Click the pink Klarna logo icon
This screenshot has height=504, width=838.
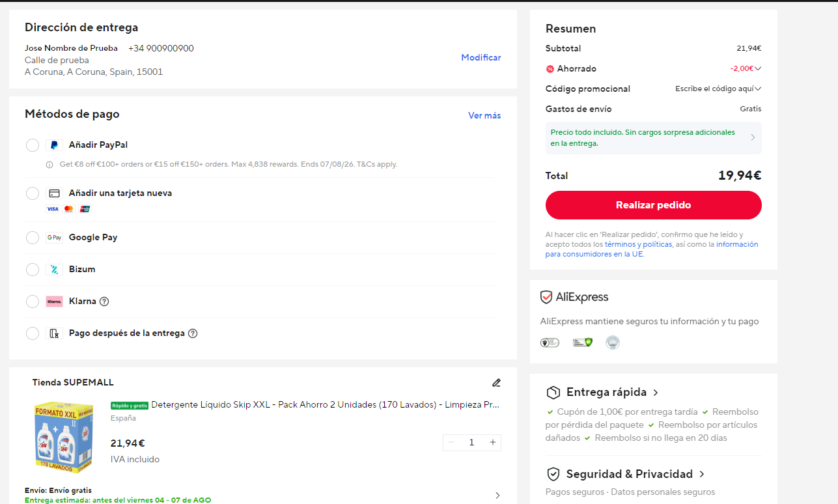(x=55, y=301)
